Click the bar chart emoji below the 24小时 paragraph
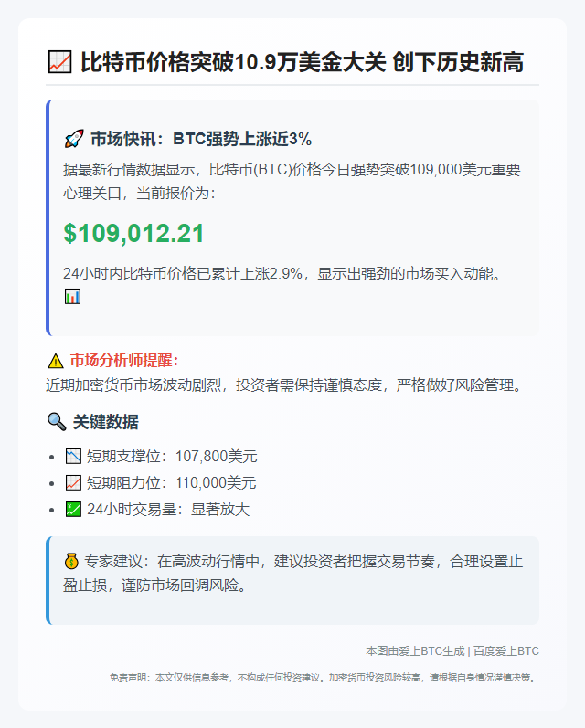Screen dimensions: 585x728 tap(72, 296)
